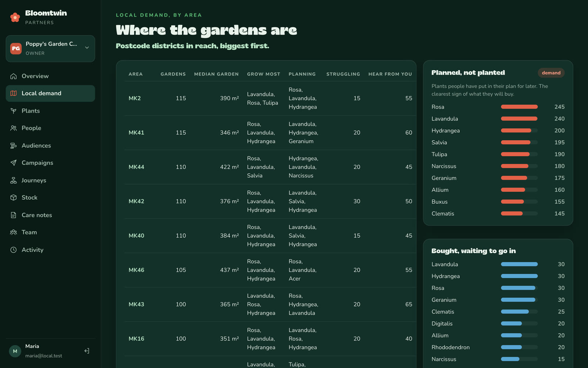Click the MK42 area cell
Viewport: 588px width, 368px height.
point(136,201)
